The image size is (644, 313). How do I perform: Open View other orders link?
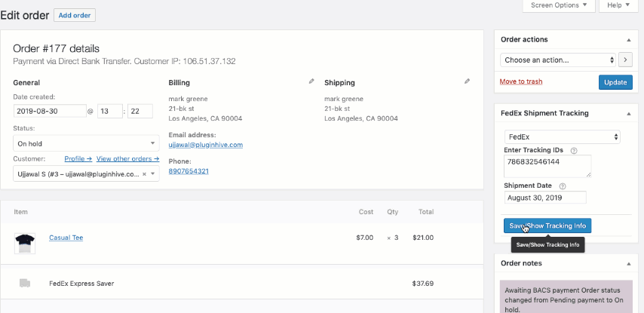[127, 158]
